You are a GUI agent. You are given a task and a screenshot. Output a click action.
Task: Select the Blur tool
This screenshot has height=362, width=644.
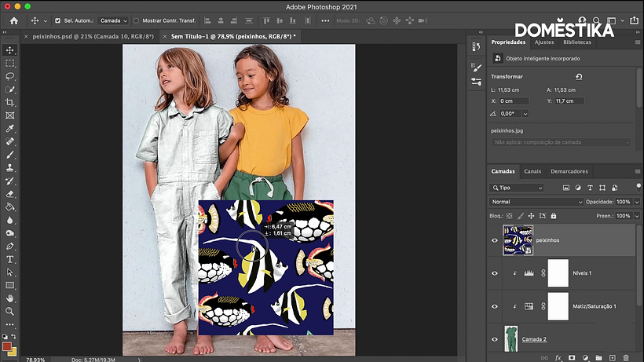click(x=10, y=220)
